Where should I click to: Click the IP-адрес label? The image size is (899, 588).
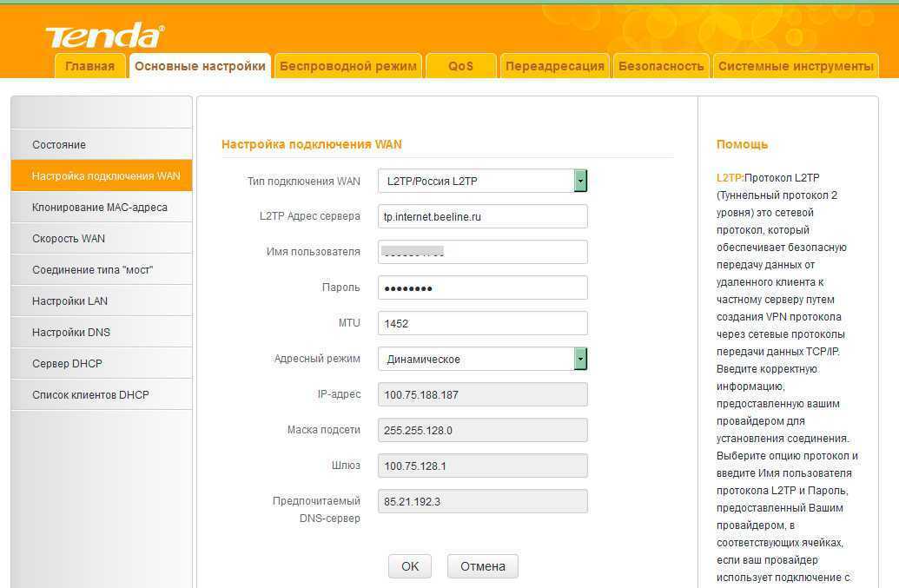pos(339,394)
